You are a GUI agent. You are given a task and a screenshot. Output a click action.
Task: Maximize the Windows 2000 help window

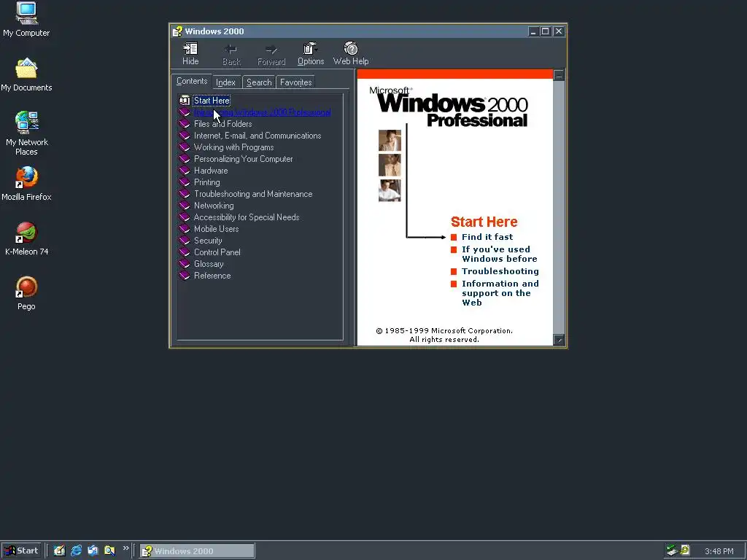[x=546, y=31]
